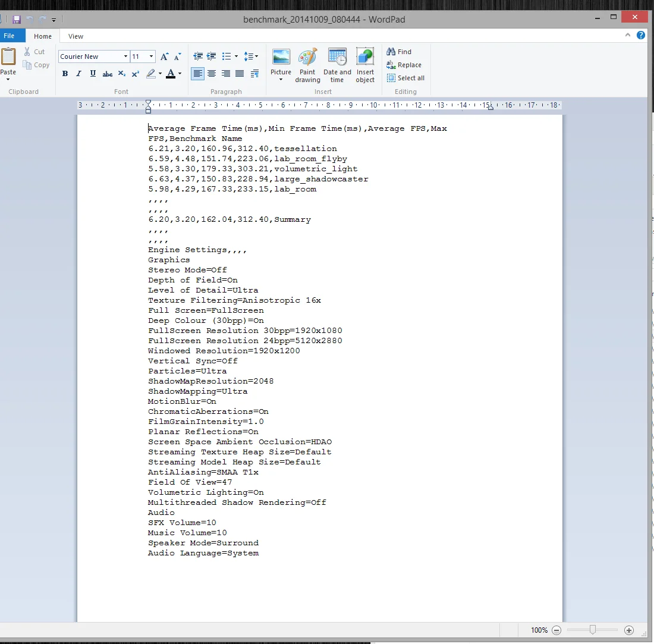The height and width of the screenshot is (644, 654).
Task: Copy the selected text
Action: pos(36,65)
